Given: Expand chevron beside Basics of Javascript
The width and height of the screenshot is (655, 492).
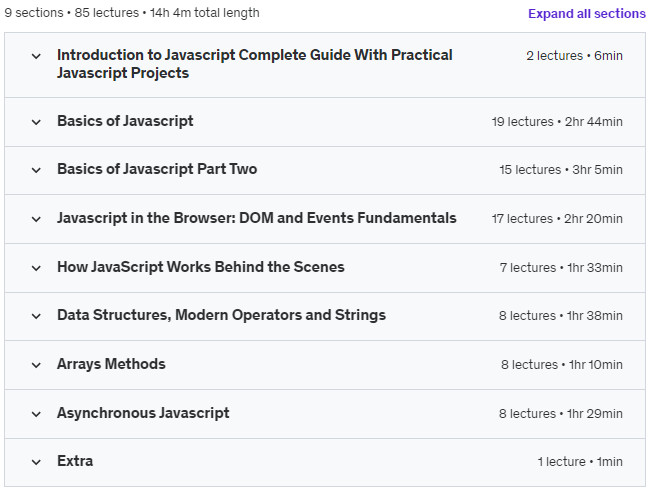Looking at the screenshot, I should (36, 122).
